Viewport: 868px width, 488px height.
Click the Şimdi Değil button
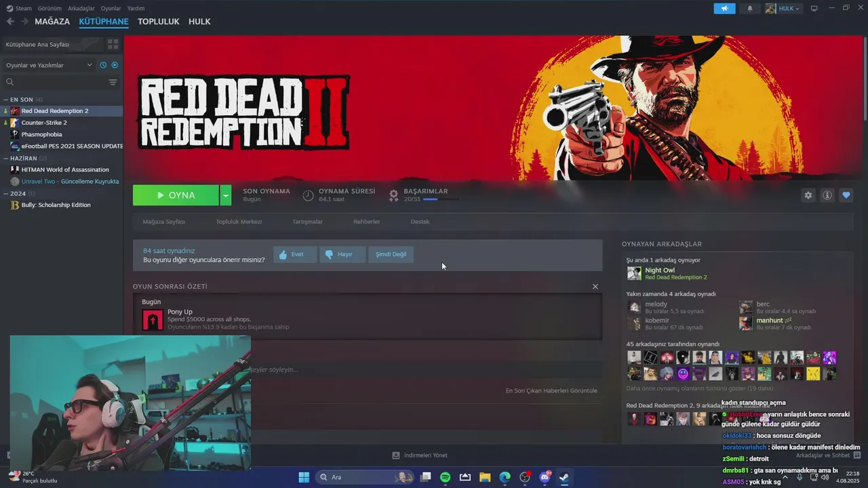[x=391, y=254]
